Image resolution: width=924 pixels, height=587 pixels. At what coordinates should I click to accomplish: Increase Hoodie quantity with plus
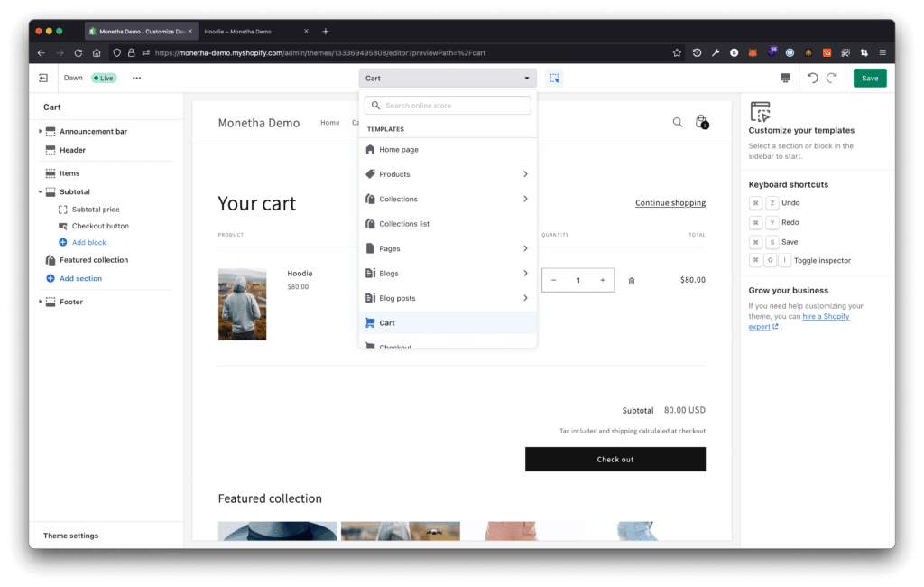pyautogui.click(x=602, y=280)
